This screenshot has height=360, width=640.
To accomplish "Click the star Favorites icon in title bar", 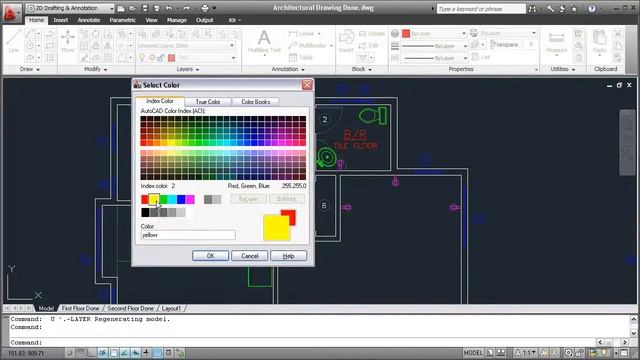I will coord(574,9).
